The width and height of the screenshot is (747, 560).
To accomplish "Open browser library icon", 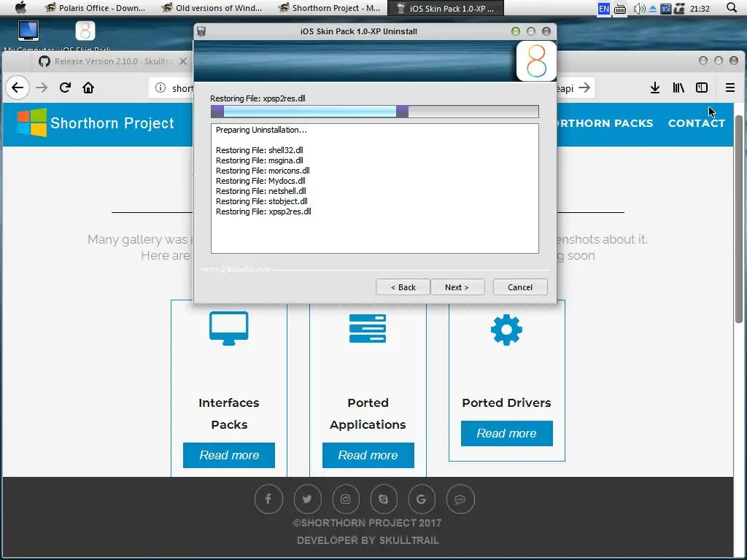I will coord(678,87).
